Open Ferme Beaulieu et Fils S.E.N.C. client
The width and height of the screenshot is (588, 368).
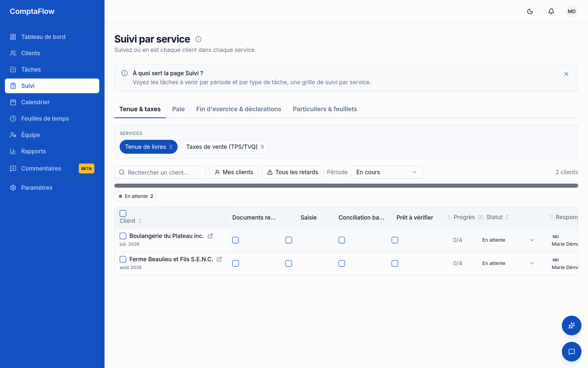click(x=171, y=259)
